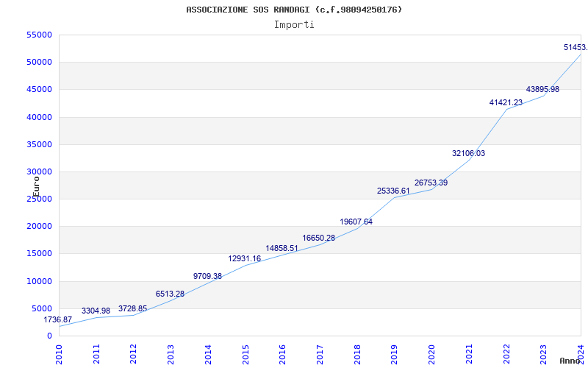
Task: Click the Anno x-axis title
Action: [570, 361]
